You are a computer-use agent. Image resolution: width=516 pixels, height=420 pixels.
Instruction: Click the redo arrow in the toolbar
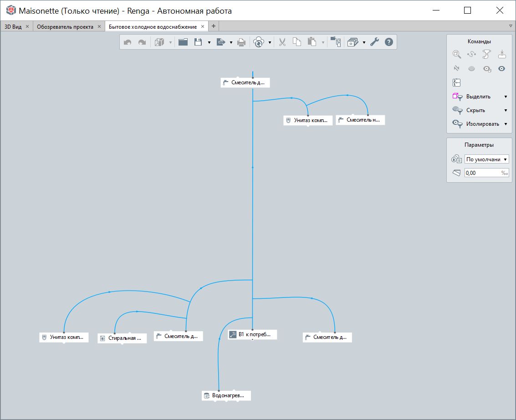pyautogui.click(x=142, y=42)
